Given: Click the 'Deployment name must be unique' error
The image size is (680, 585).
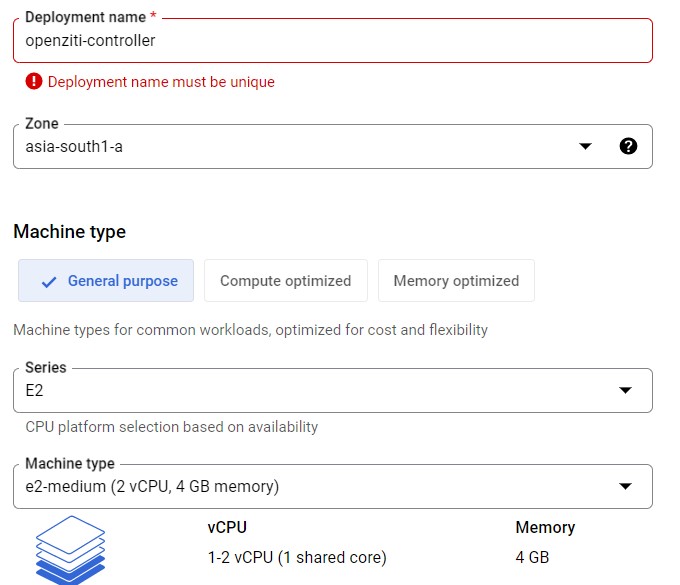Looking at the screenshot, I should pos(161,82).
